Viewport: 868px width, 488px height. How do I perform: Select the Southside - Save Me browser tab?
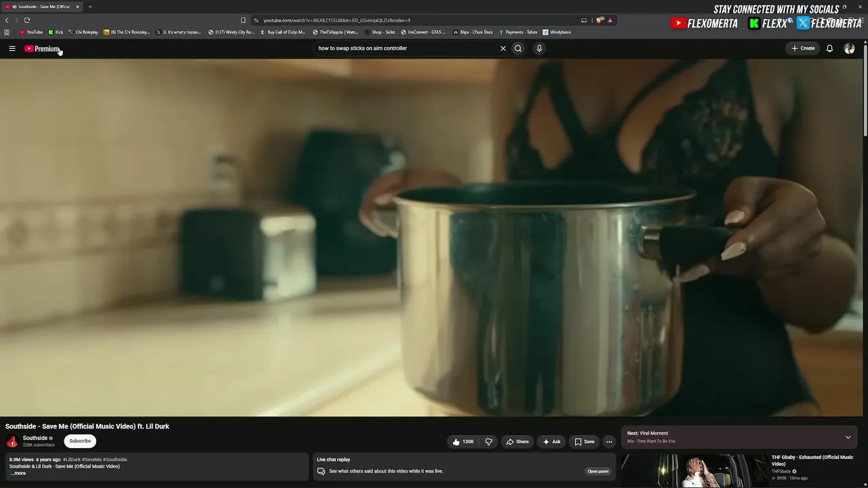(41, 7)
